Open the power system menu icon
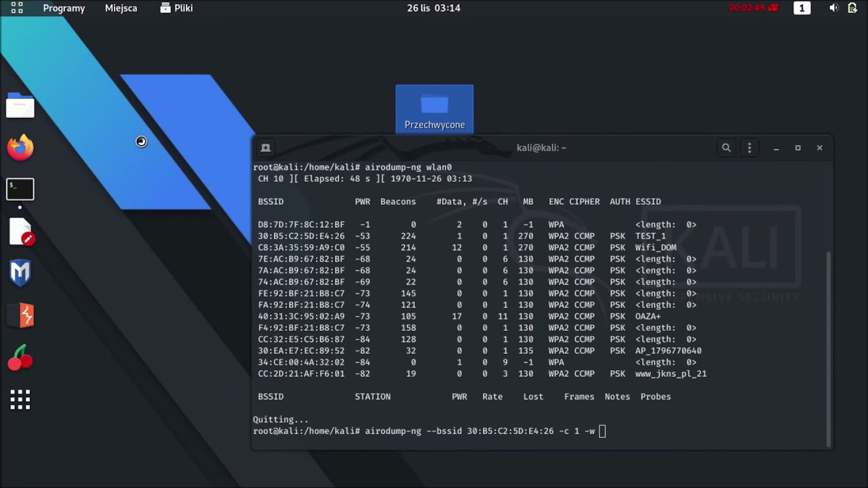Screen dimensions: 868x488 click(x=852, y=8)
